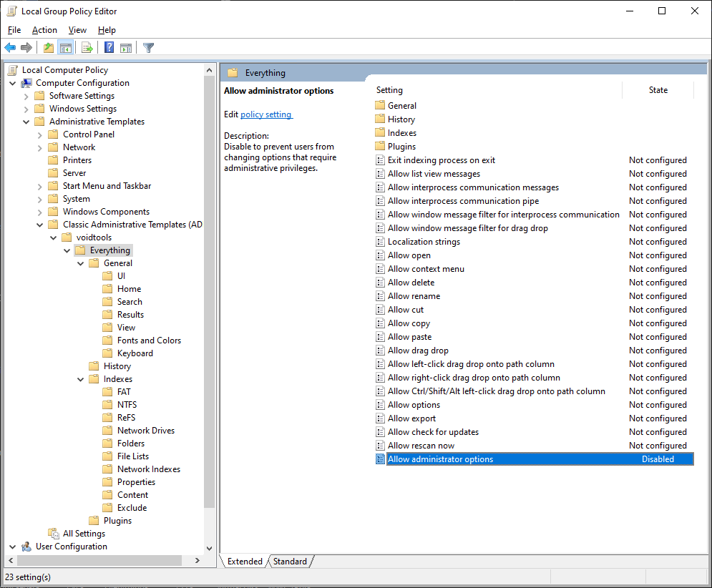Click the policy icon for Allow administrator options

381,459
